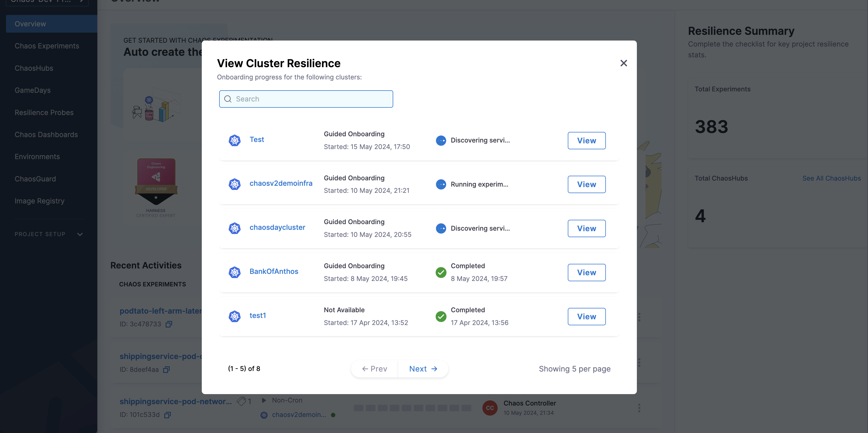
Task: Open the chaosv2demoin... infra link
Action: (x=299, y=415)
